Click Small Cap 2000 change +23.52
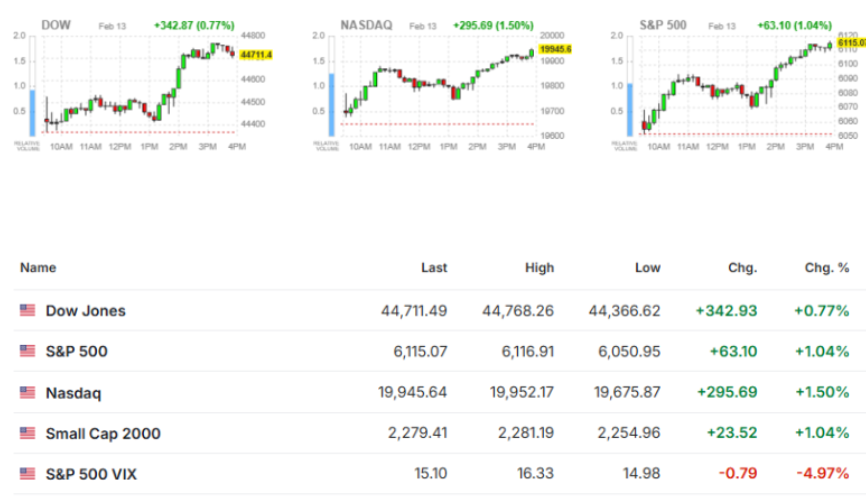 (732, 433)
